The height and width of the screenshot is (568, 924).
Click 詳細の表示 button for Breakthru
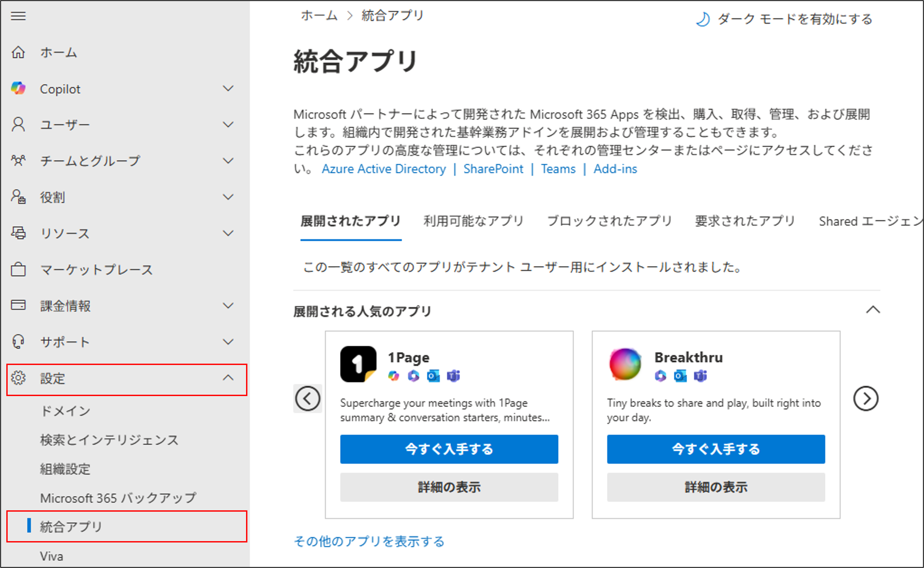tap(716, 487)
